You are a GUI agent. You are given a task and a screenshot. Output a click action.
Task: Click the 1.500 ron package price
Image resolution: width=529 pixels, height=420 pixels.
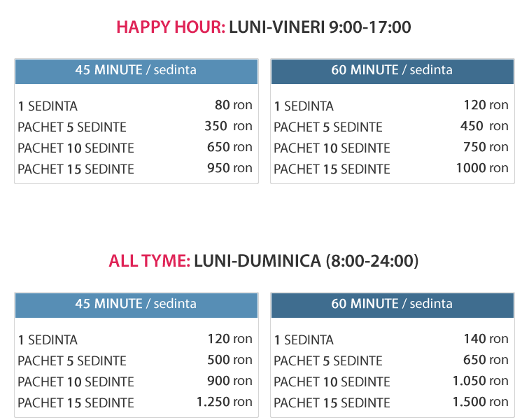tap(480, 402)
